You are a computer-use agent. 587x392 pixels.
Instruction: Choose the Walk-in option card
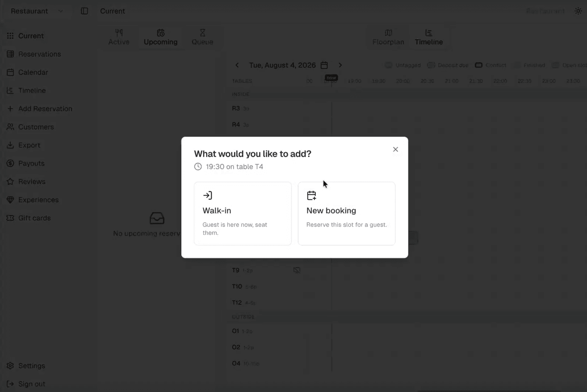point(243,213)
